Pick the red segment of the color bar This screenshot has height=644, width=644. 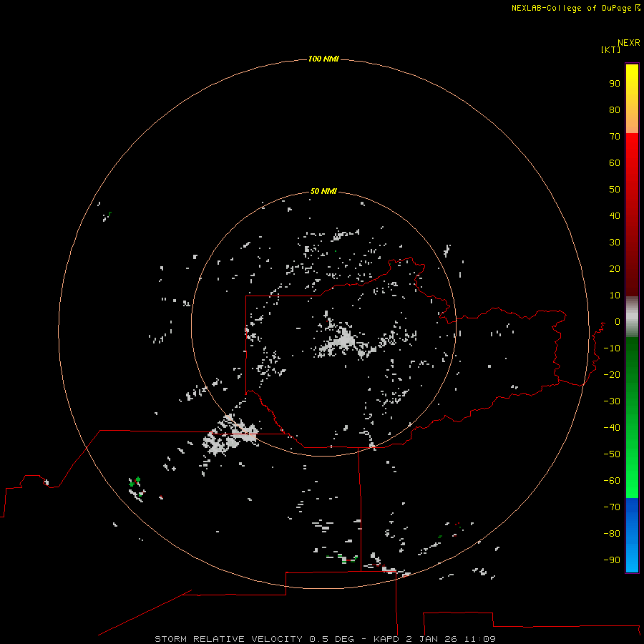tap(632, 215)
